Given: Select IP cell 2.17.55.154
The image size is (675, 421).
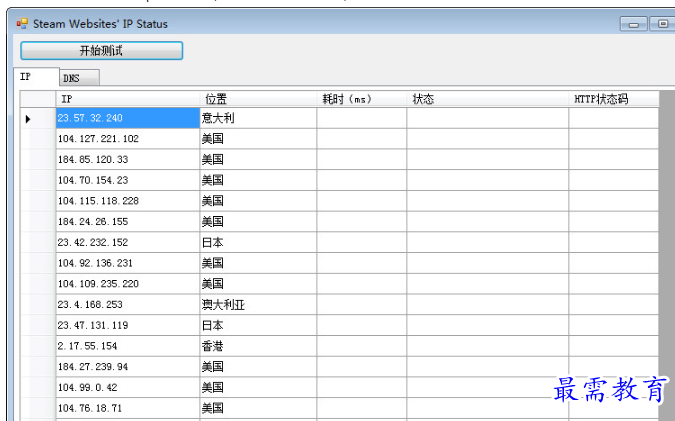Looking at the screenshot, I should click(128, 346).
